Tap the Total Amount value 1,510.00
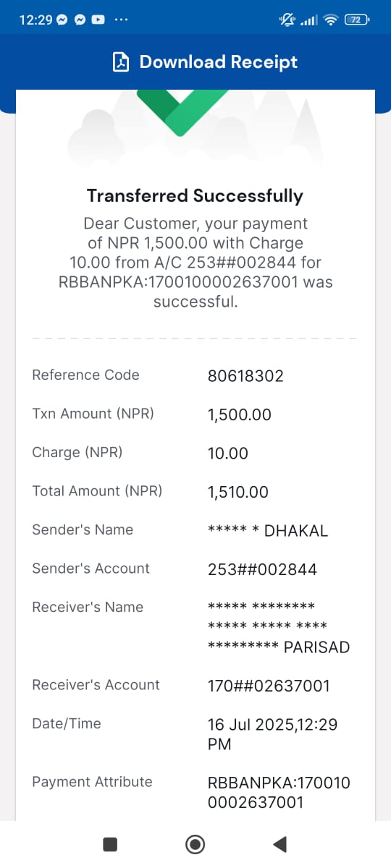This screenshot has height=868, width=391. point(238,493)
